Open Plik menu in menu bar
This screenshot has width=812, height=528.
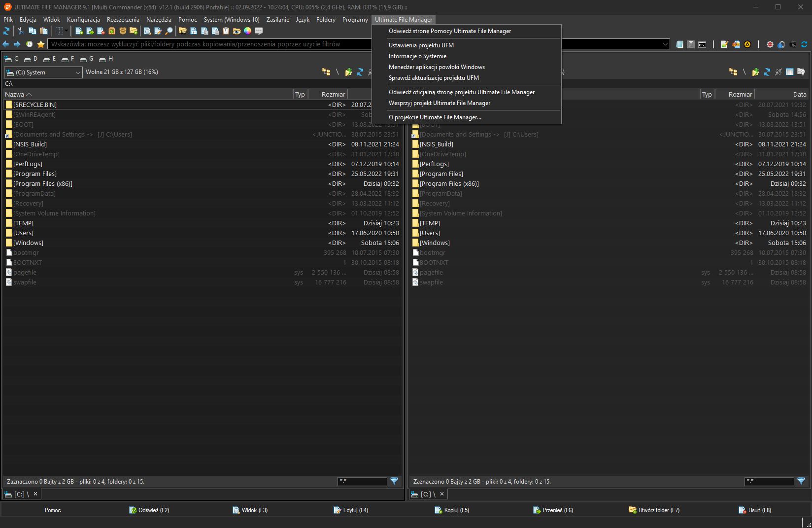[x=8, y=20]
